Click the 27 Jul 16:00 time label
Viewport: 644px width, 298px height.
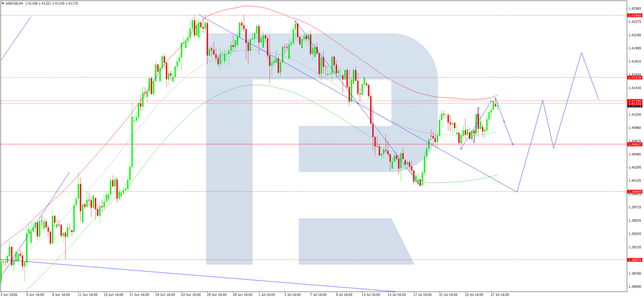point(499,295)
